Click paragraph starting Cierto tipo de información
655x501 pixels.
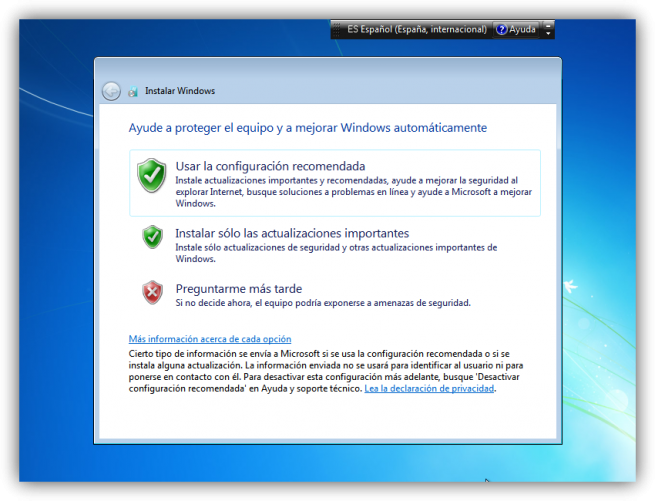pos(326,371)
